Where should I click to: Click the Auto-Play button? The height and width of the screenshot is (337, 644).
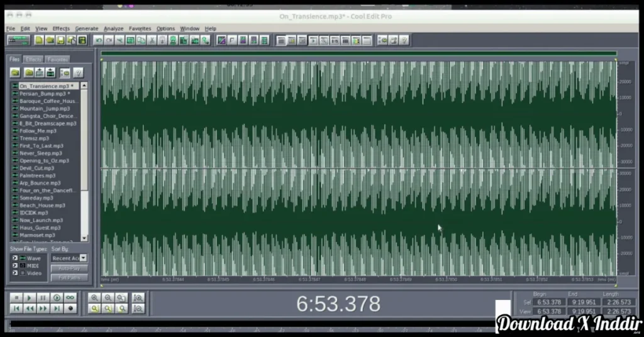69,268
